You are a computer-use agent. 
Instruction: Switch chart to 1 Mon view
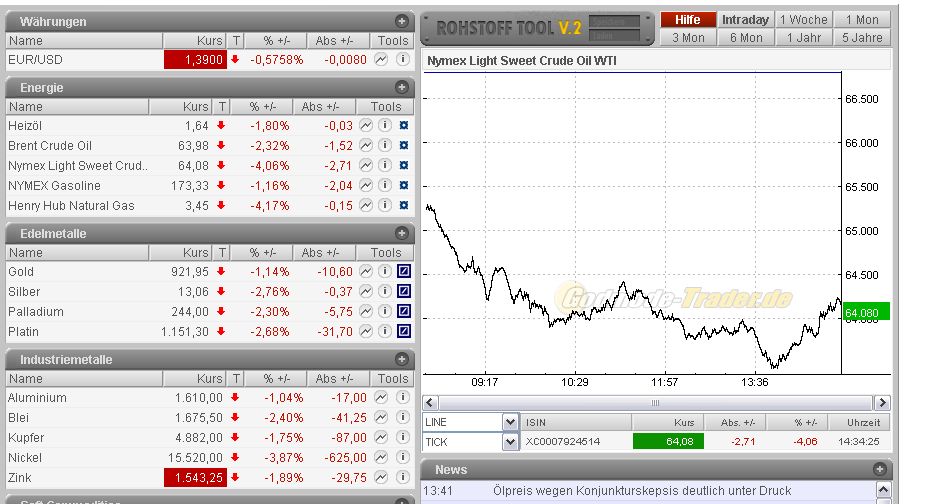(862, 20)
